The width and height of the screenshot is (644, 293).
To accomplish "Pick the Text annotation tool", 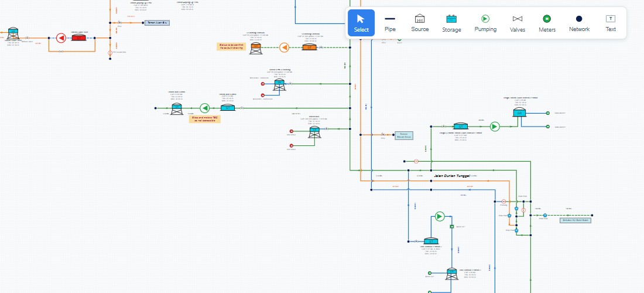I will (x=611, y=23).
